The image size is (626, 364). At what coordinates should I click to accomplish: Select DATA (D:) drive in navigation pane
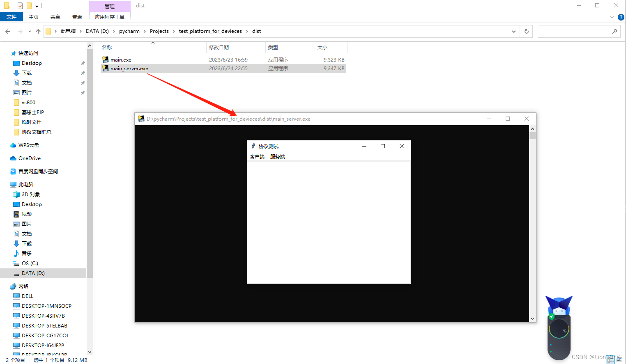click(x=33, y=273)
